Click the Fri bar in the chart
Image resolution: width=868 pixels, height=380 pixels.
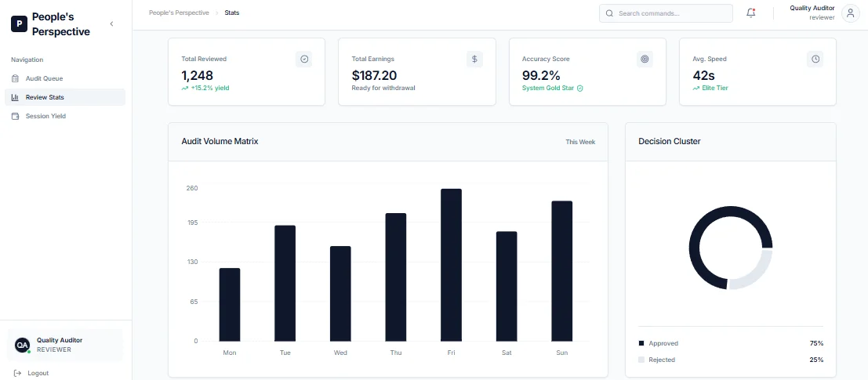451,265
